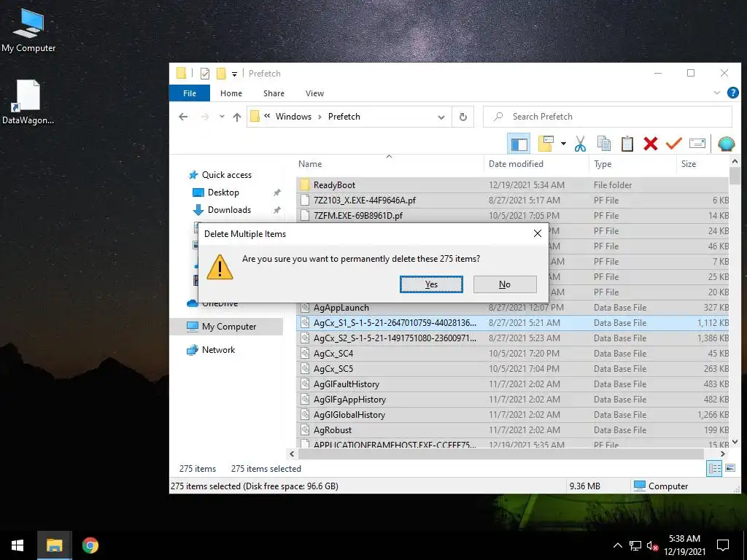This screenshot has height=560, width=747.
Task: Click the Help question mark icon
Action: tap(732, 93)
